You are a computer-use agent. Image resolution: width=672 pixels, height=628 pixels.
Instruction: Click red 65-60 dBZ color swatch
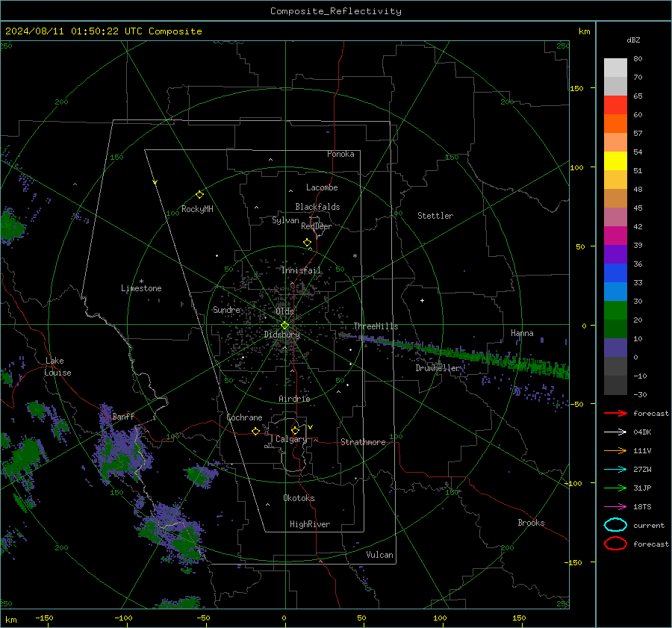click(615, 105)
